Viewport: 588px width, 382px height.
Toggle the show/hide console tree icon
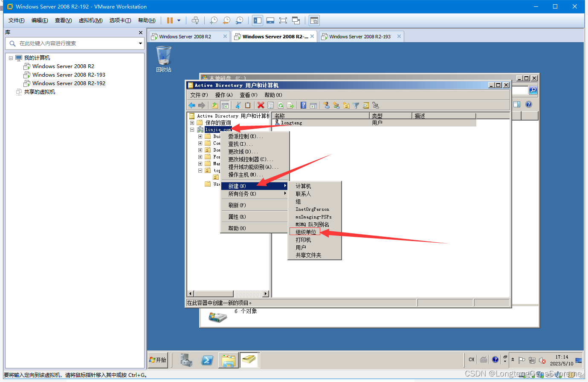pos(225,105)
